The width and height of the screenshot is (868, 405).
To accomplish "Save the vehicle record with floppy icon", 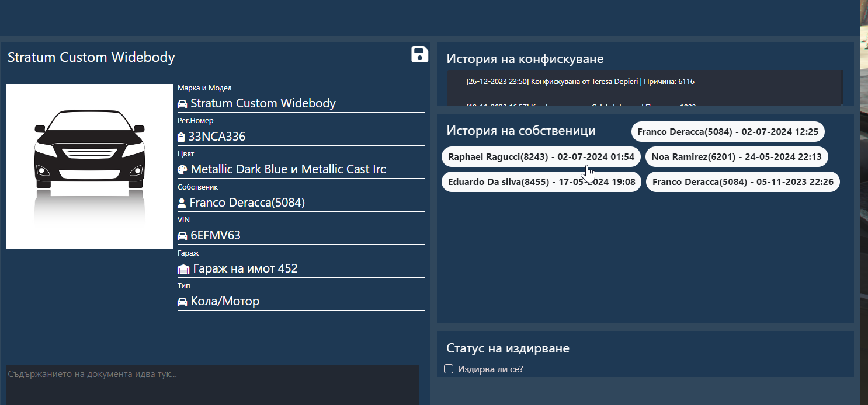I will pyautogui.click(x=419, y=54).
